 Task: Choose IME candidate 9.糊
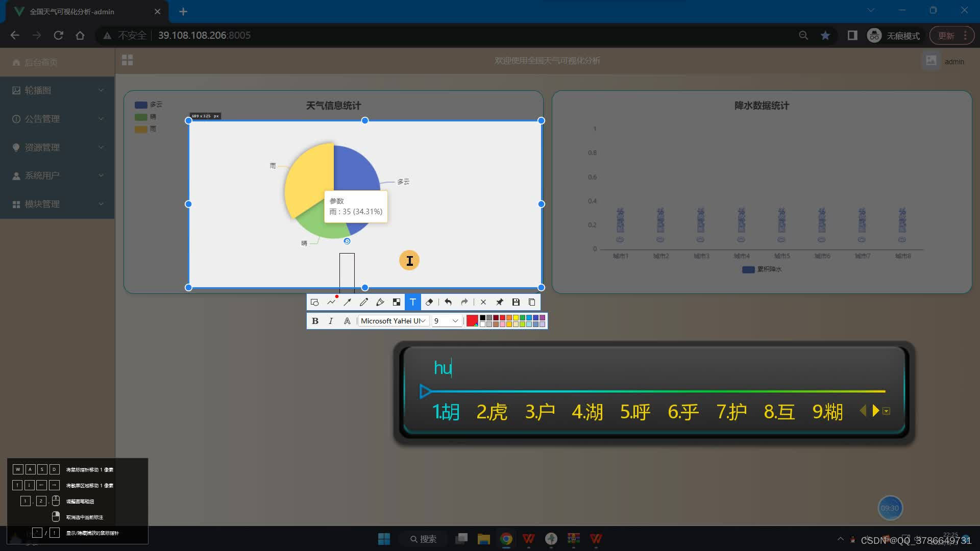tap(827, 412)
